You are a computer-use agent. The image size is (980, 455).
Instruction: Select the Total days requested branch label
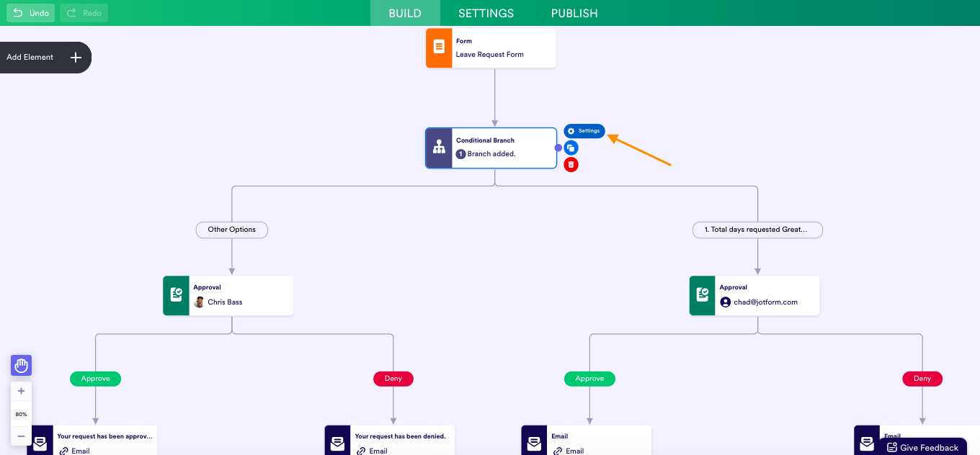[757, 230]
